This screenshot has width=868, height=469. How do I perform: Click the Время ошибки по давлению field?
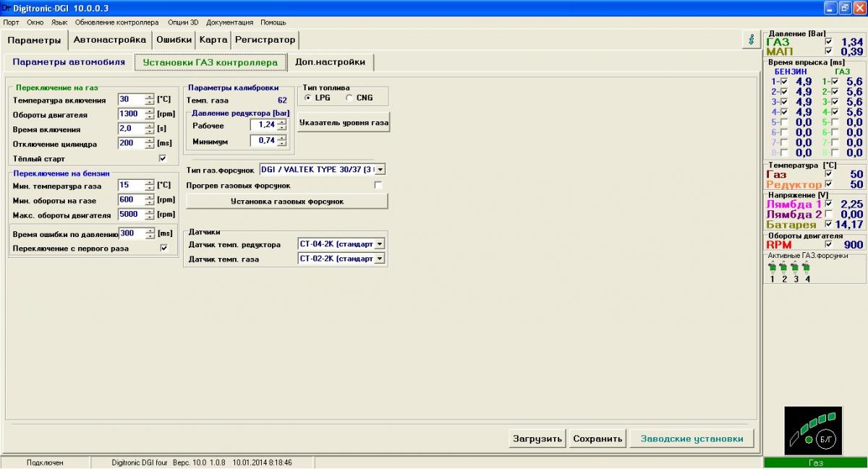(132, 233)
